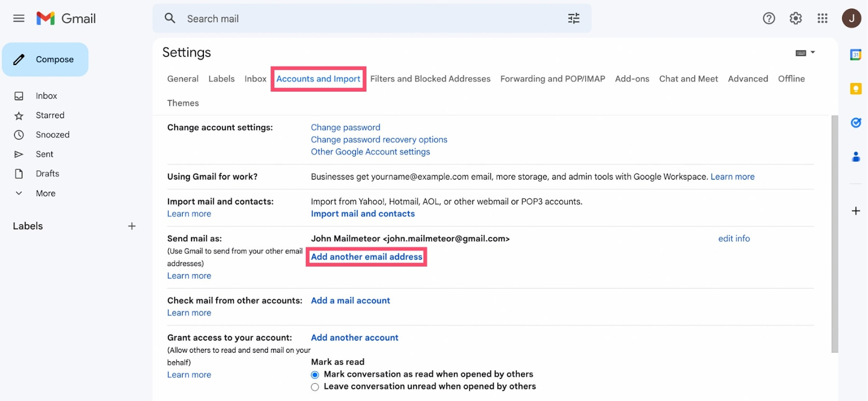Click Learn more under Send mail as
This screenshot has width=868, height=401.
189,276
